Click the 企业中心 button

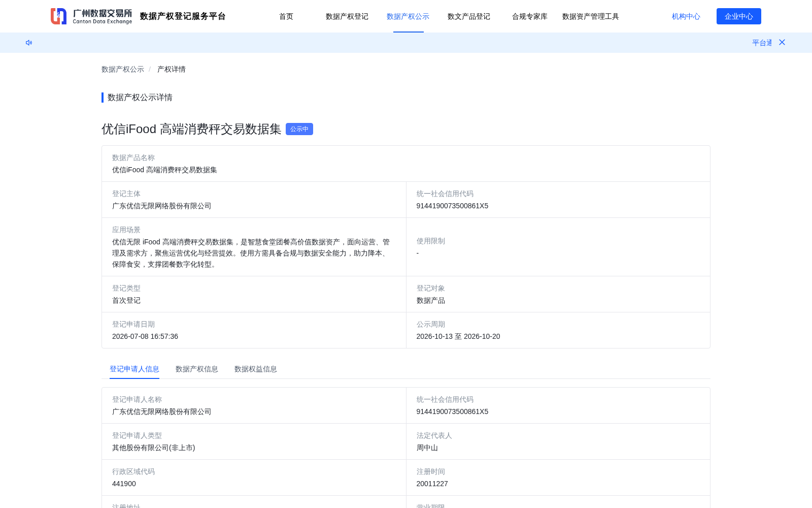point(739,16)
